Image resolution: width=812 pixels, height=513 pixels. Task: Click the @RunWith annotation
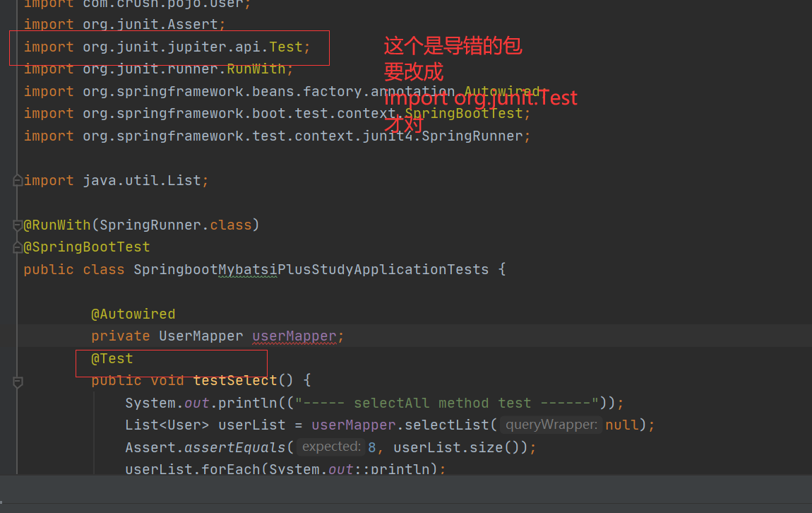point(57,225)
